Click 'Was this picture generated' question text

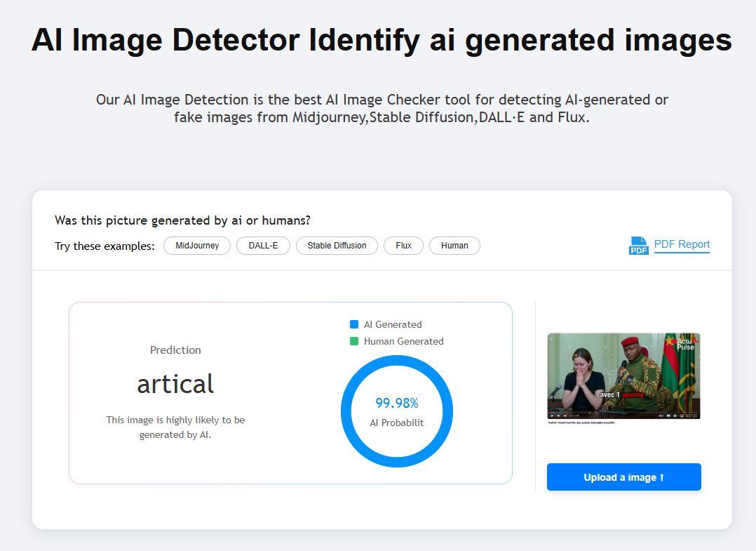click(x=183, y=220)
